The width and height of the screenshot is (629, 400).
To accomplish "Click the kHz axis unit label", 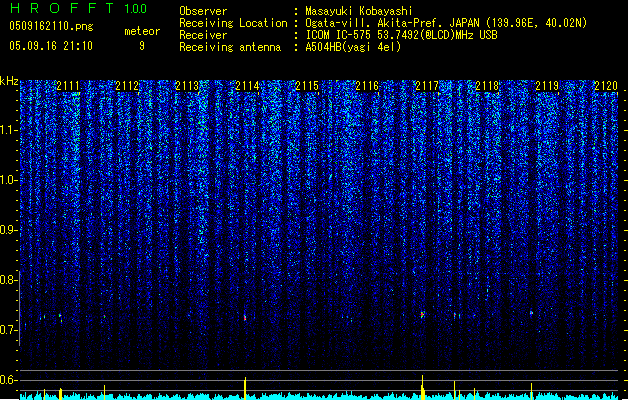I will 9,81.
